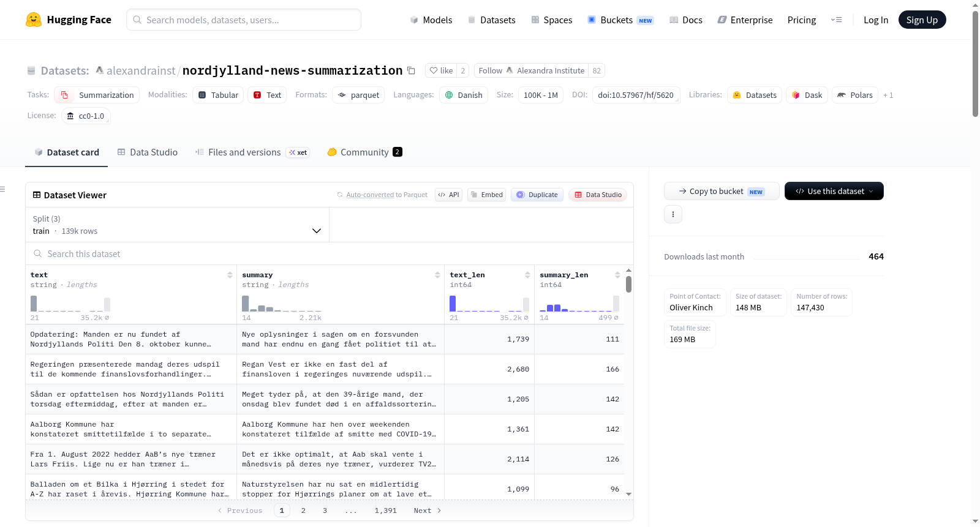Open Buckets in navigation
Viewport: 980px width, 527px height.
(620, 20)
